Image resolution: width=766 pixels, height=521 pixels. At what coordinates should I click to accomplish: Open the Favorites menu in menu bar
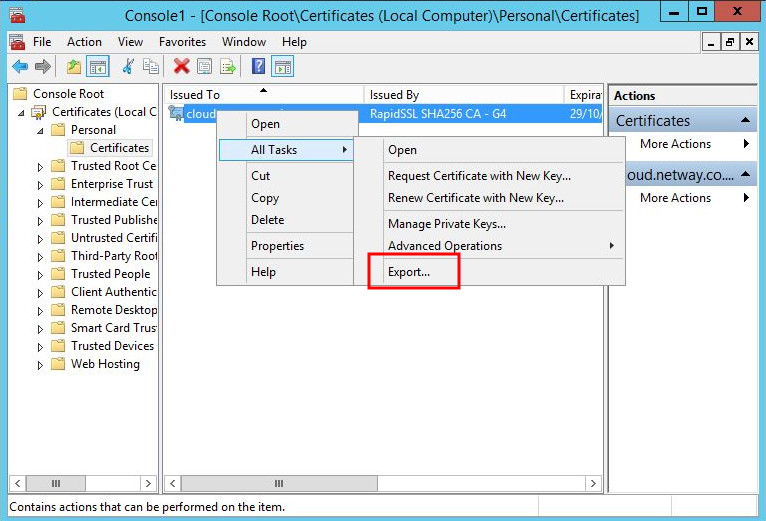(182, 42)
